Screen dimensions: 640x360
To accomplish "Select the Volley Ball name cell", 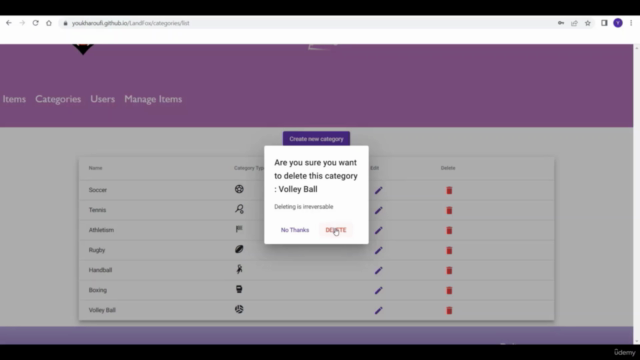I will tap(102, 310).
